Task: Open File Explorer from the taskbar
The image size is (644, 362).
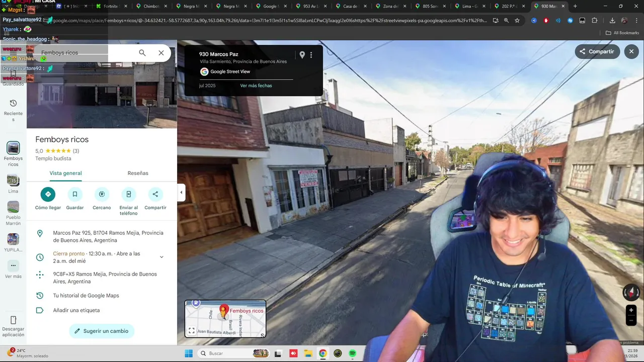Action: 308,353
